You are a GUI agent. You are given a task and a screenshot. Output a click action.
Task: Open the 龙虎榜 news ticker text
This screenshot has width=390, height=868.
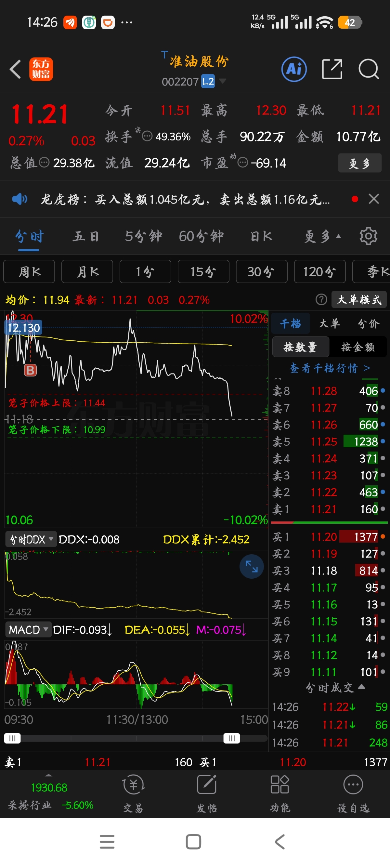pos(185,200)
